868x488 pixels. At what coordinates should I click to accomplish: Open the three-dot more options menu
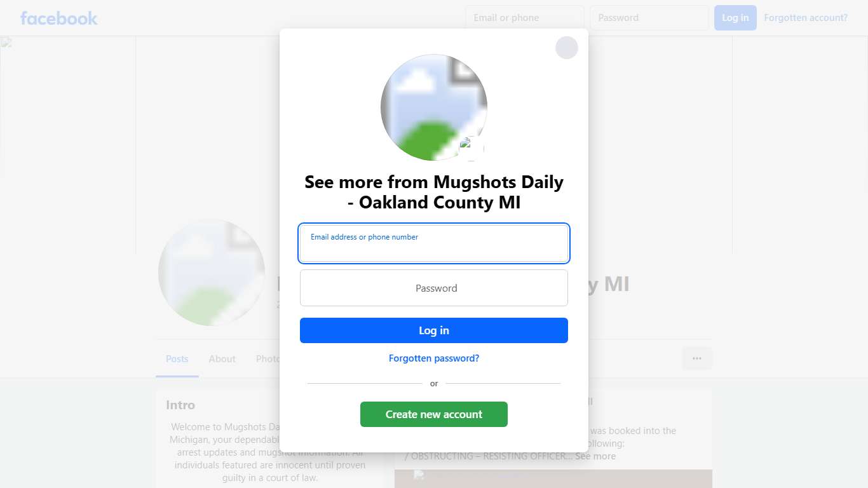697,358
